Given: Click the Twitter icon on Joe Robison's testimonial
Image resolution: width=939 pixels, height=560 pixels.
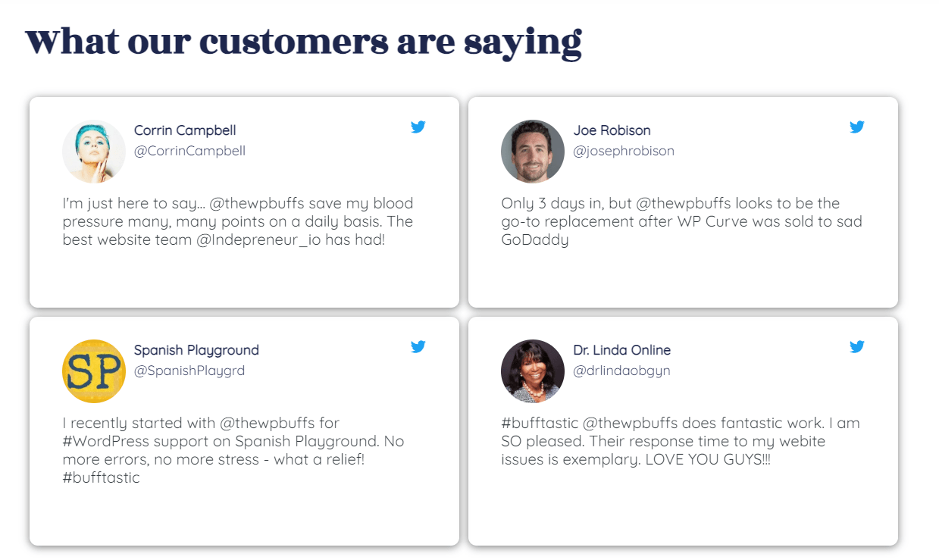Looking at the screenshot, I should 857,127.
